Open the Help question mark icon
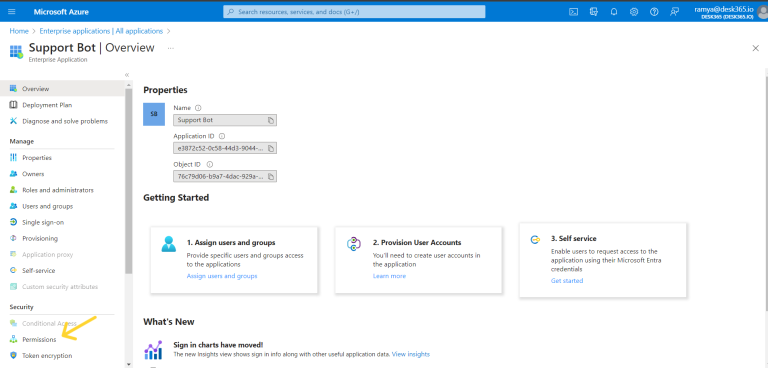Image resolution: width=768 pixels, height=368 pixels. pos(654,12)
